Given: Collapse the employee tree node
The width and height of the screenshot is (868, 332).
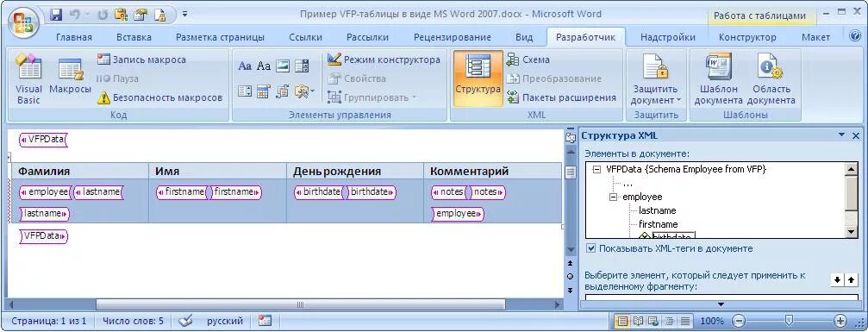Looking at the screenshot, I should [x=614, y=197].
